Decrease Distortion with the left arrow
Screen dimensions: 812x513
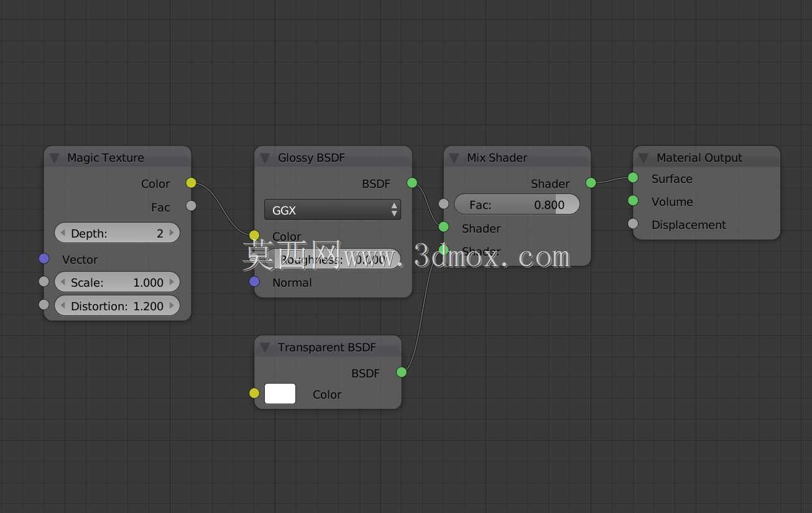(x=63, y=306)
